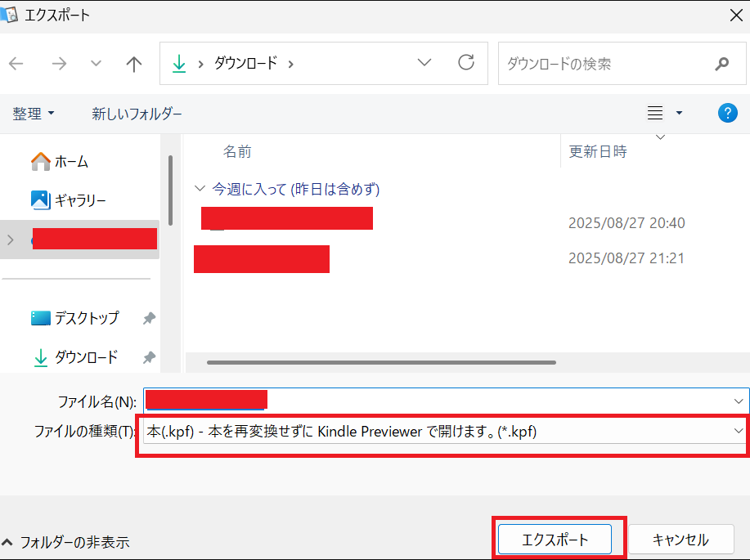750x560 pixels.
Task: Open the ファイルの種類 kpf combo box
Action: pos(445,432)
